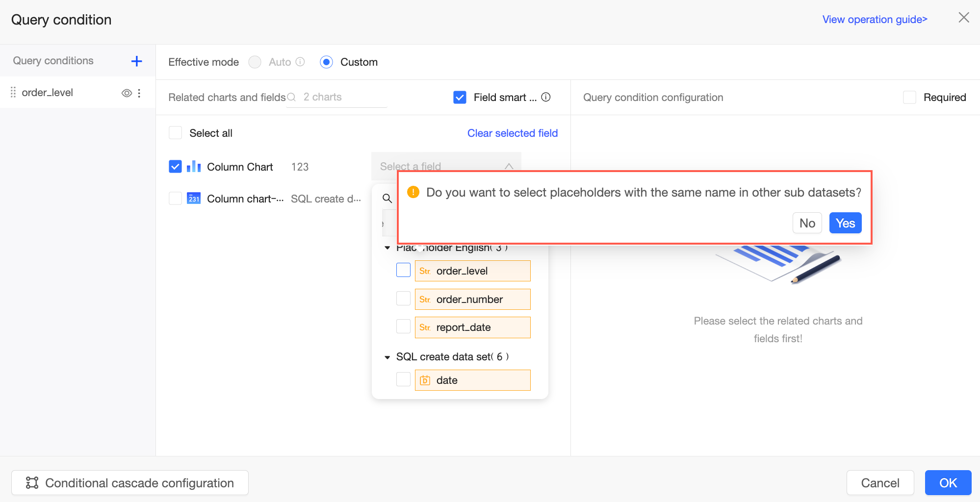Click the info icon next to Field smart
This screenshot has height=502, width=980.
546,97
